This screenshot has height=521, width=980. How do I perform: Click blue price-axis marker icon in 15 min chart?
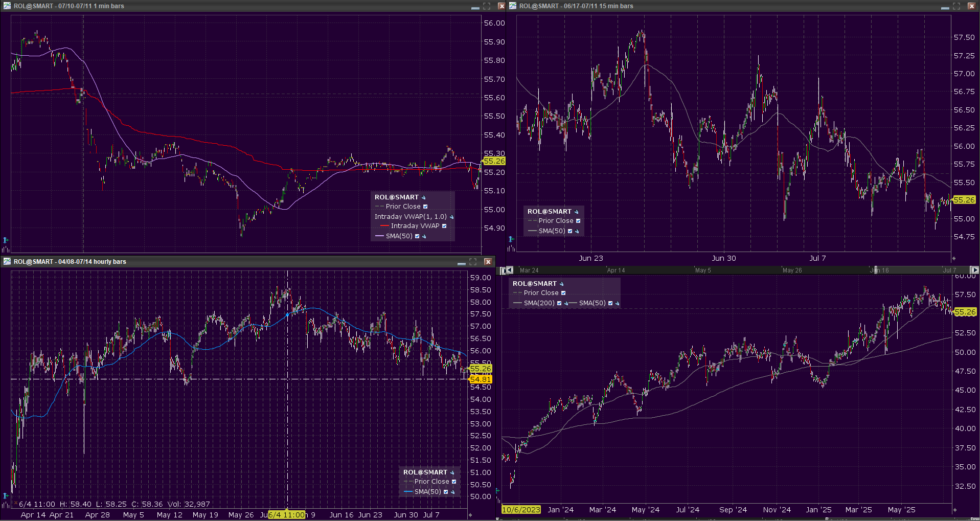[511, 239]
